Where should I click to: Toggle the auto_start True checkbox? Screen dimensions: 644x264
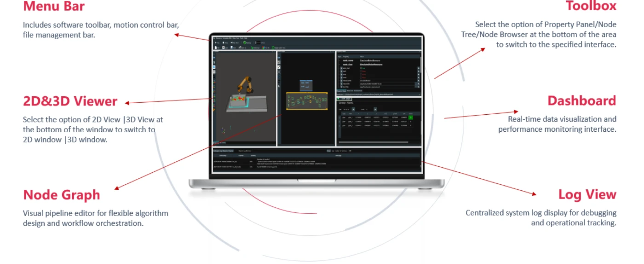pos(361,68)
